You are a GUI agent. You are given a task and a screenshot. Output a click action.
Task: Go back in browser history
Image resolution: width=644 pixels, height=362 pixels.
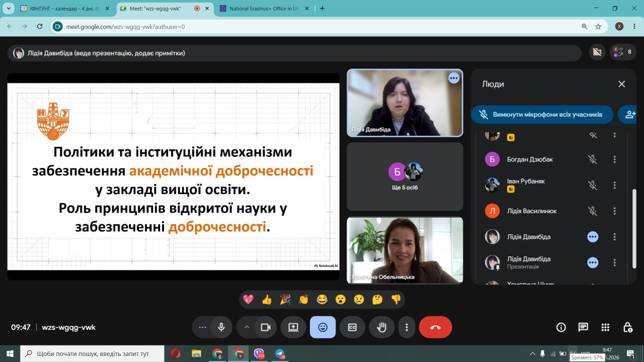9,27
